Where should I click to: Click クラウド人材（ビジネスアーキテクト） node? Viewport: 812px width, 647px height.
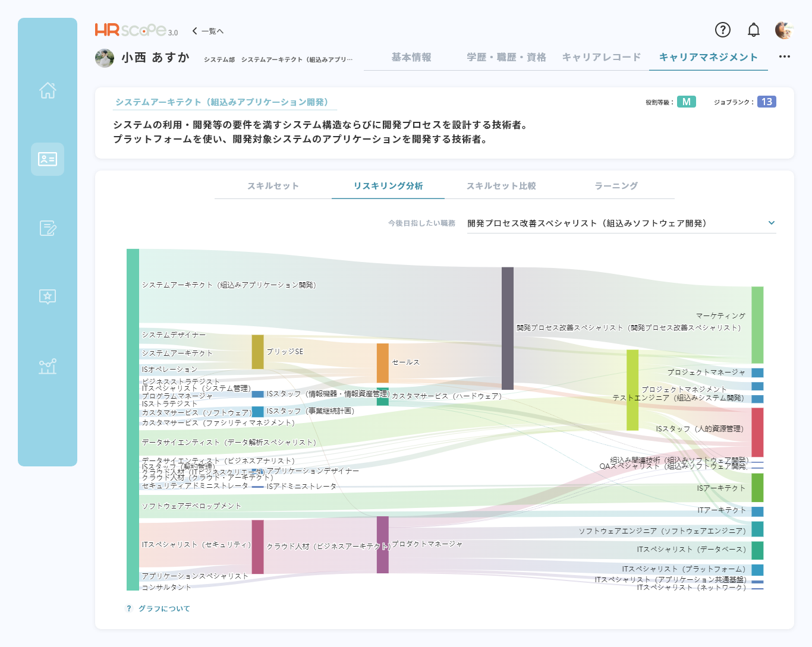257,547
